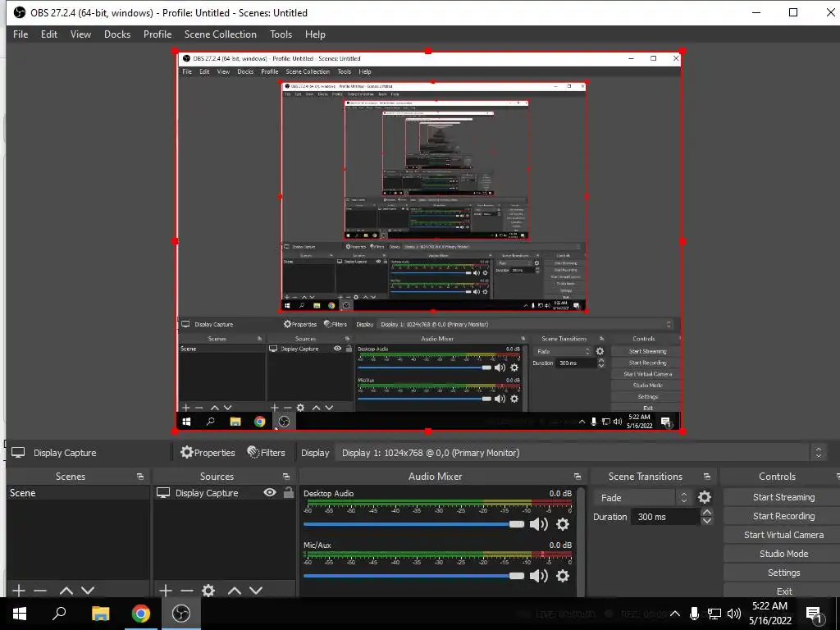The height and width of the screenshot is (630, 840).
Task: Click the Duration 300 ms field
Action: coord(666,517)
